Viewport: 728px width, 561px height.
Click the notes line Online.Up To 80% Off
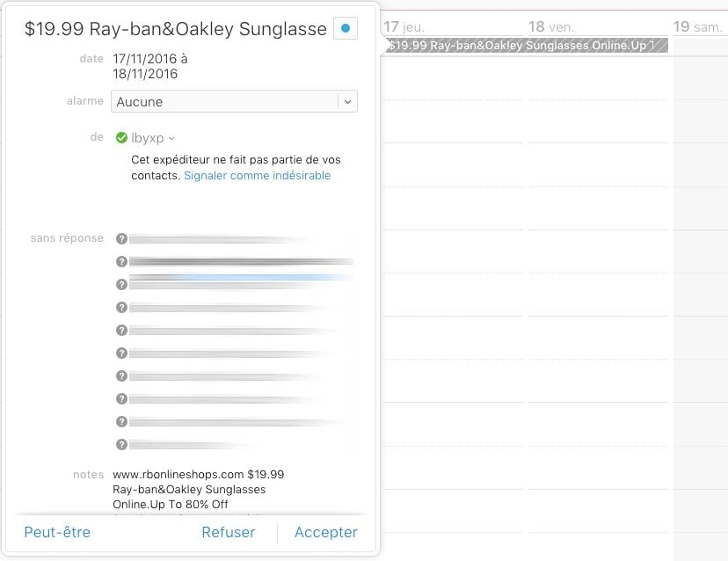171,505
